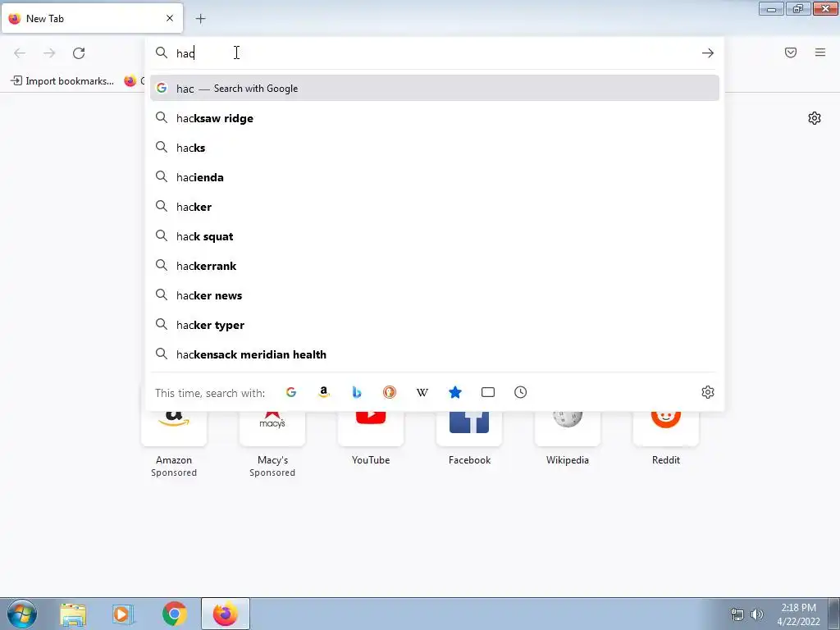Go back with the back arrow
This screenshot has height=630, width=840.
(20, 53)
